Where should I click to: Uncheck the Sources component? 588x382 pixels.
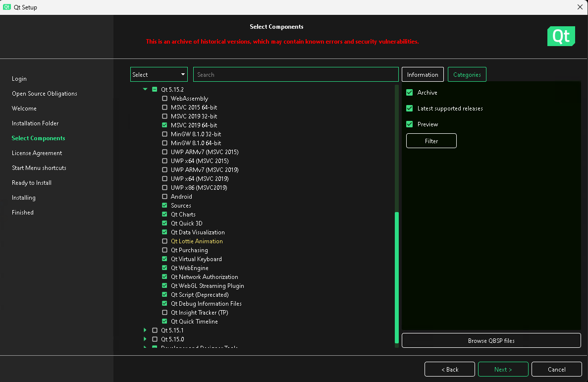(164, 205)
